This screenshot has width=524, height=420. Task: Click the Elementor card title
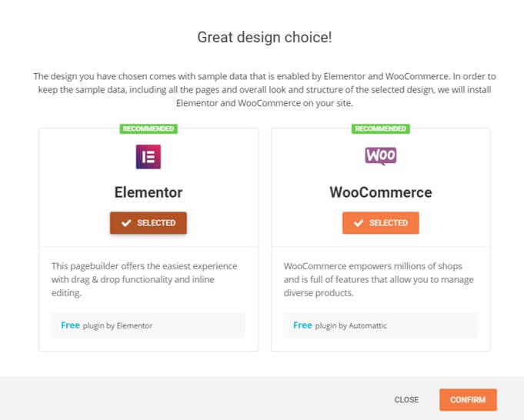click(149, 192)
